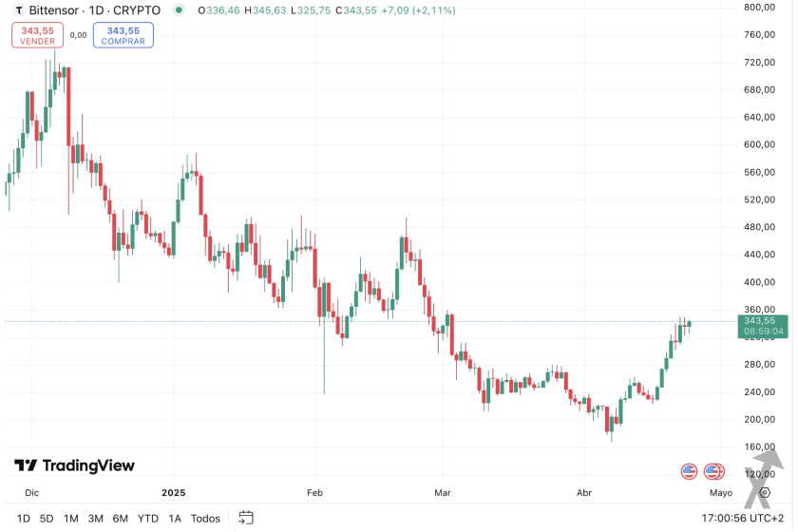798x532 pixels.
Task: Select the 1D time range
Action: click(24, 519)
